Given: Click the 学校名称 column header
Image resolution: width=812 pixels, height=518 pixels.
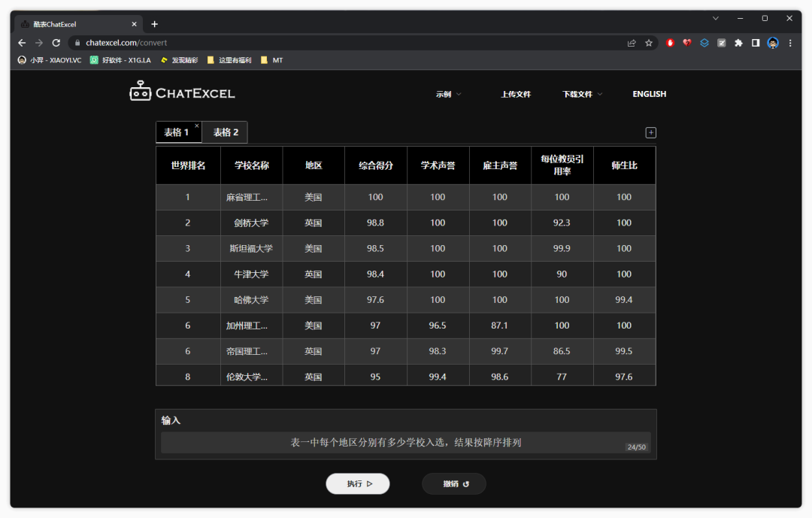Looking at the screenshot, I should 252,165.
